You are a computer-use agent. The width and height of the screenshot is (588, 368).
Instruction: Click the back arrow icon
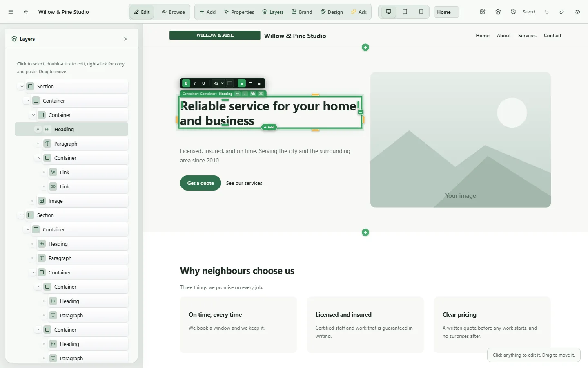(26, 12)
